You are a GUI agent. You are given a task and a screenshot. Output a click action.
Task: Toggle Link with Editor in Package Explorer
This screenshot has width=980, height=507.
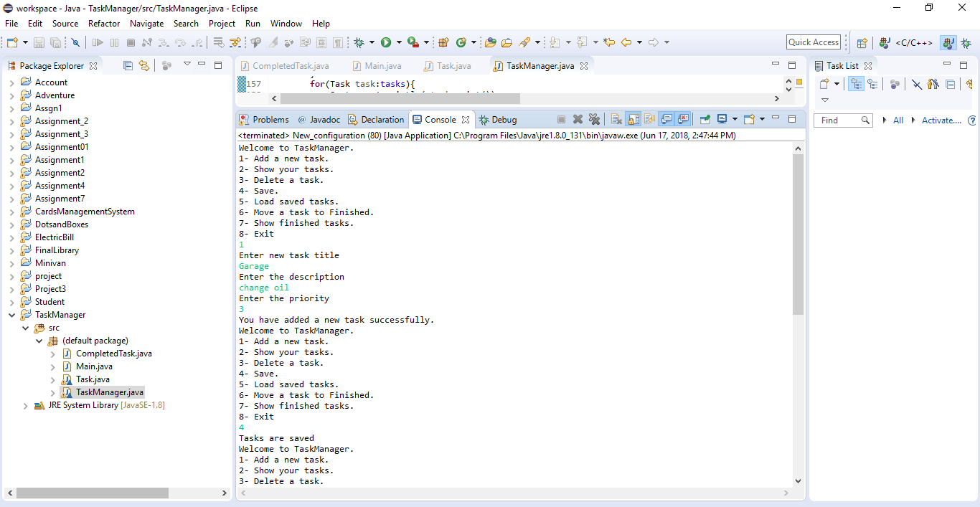(143, 65)
